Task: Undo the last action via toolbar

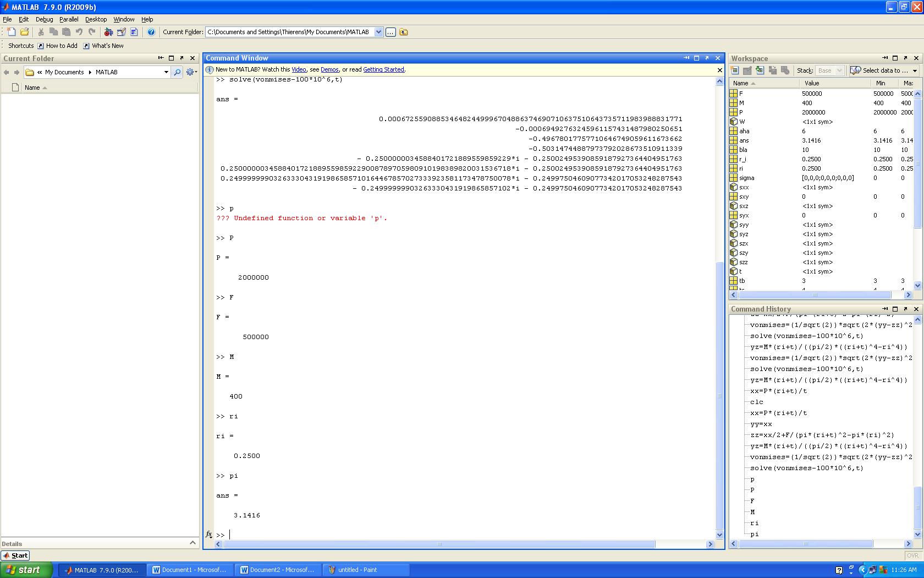Action: click(79, 32)
